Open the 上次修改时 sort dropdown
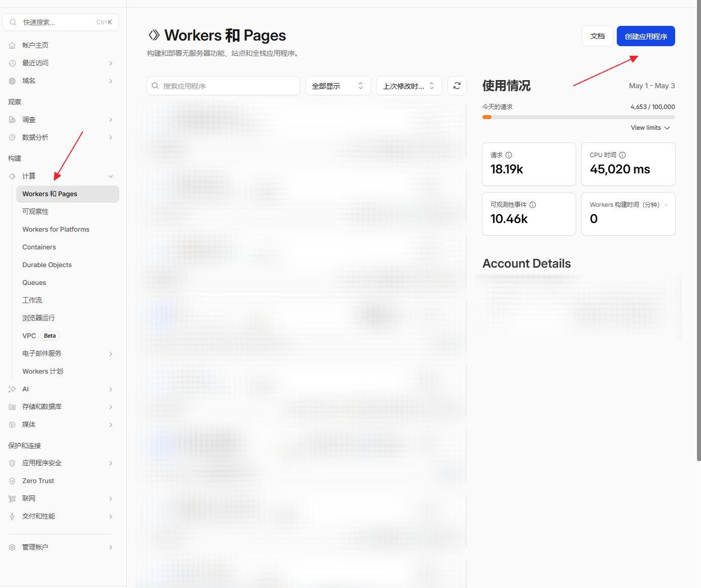Image resolution: width=701 pixels, height=588 pixels. click(409, 86)
